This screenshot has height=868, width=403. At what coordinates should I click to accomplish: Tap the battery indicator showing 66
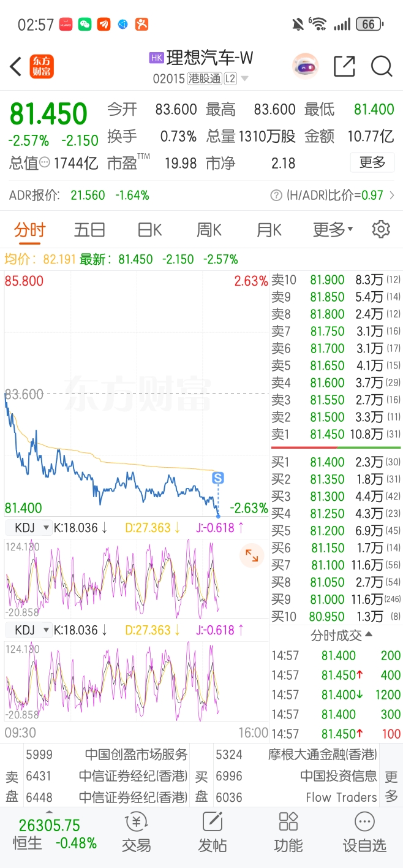[x=369, y=25]
